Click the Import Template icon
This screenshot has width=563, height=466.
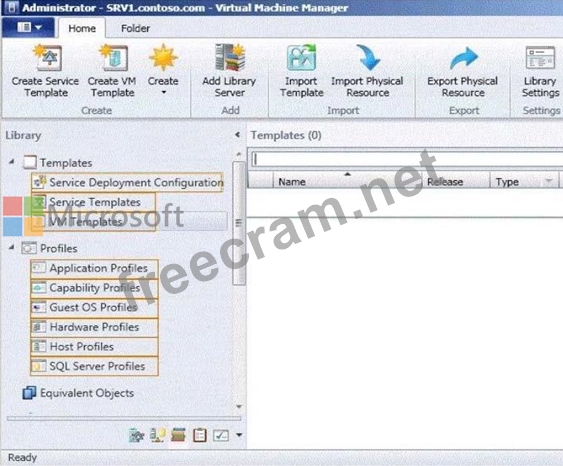[x=302, y=57]
